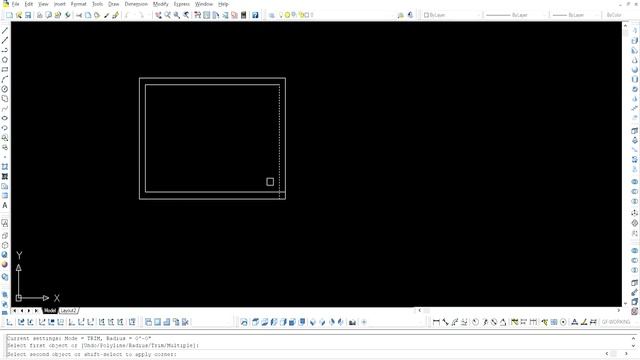The width and height of the screenshot is (640, 360).
Task: Select the Spline draw tool
Action: [x=5, y=109]
